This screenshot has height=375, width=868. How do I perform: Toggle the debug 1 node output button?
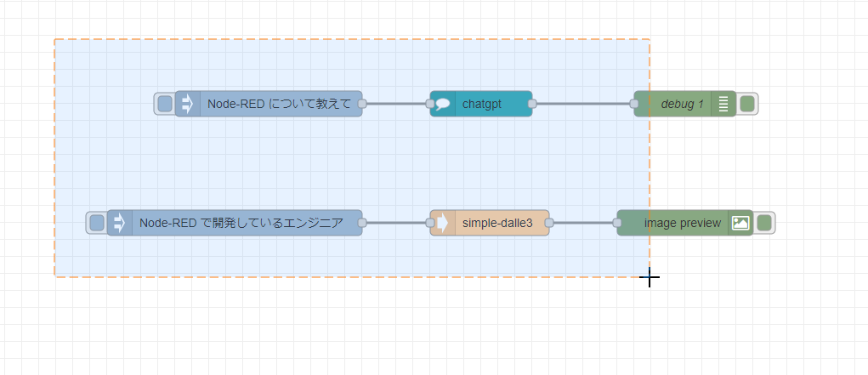pyautogui.click(x=748, y=104)
